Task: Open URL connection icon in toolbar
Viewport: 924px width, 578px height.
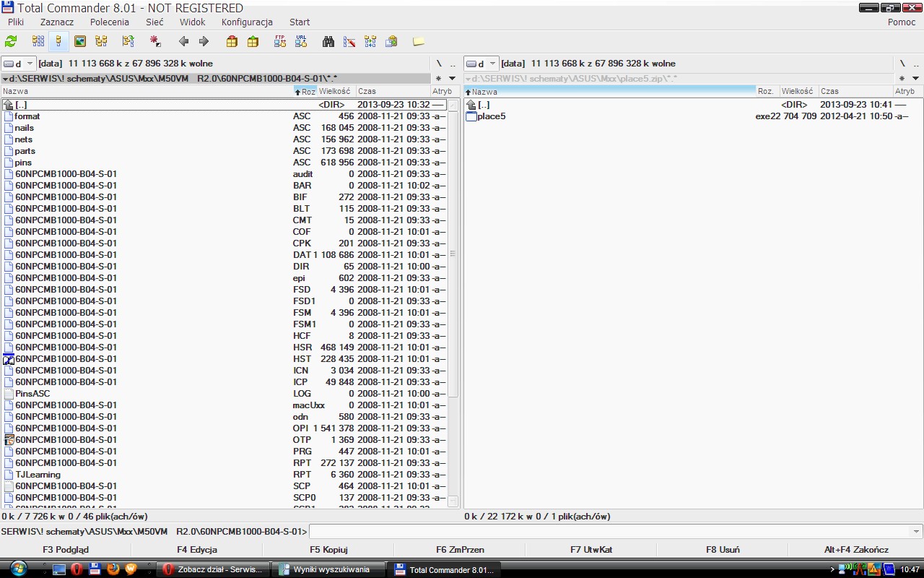Action: point(301,42)
